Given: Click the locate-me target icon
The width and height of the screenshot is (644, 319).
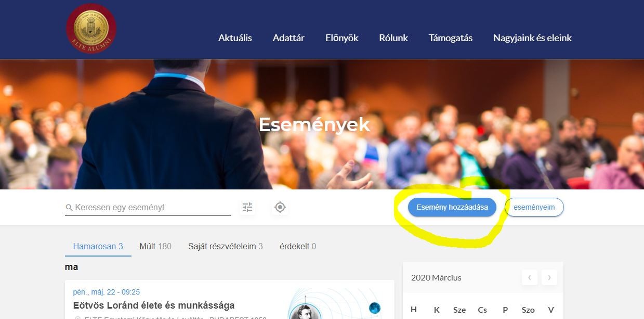Looking at the screenshot, I should pos(280,207).
